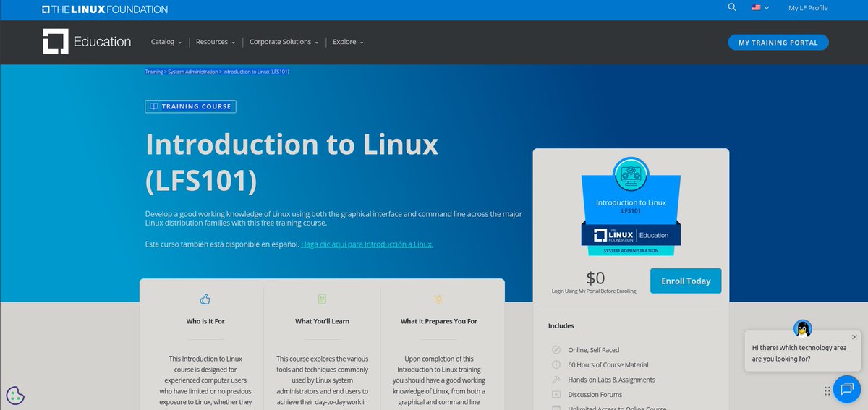Click the Hands-on Labs tools icon
The image size is (868, 410).
pos(556,380)
